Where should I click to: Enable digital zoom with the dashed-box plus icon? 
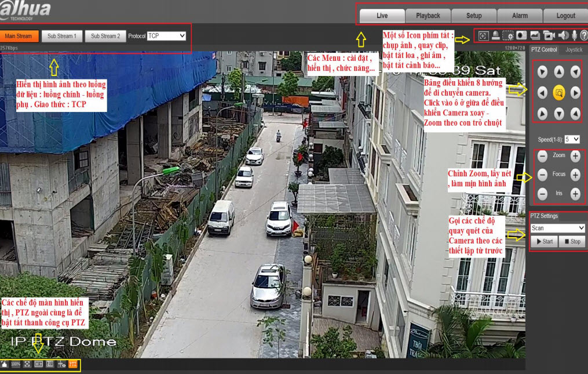[508, 35]
